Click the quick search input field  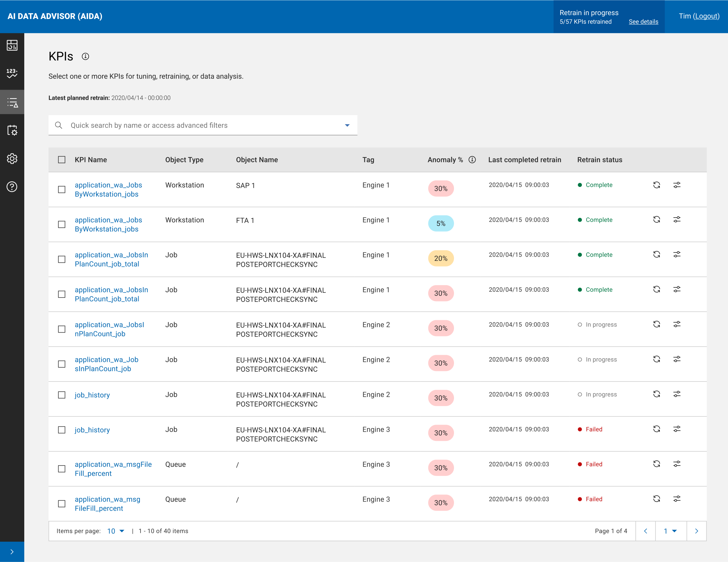tap(202, 125)
